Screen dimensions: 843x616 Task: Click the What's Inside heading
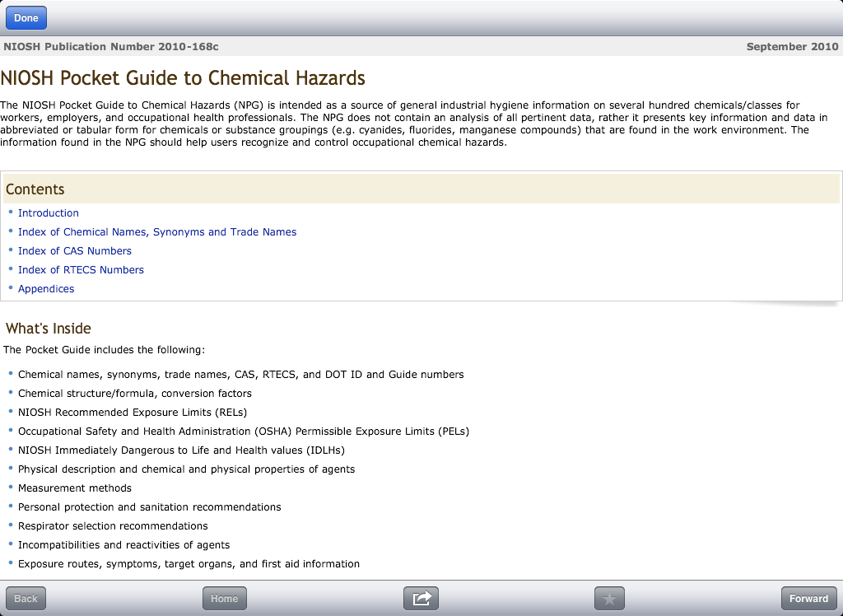[49, 329]
